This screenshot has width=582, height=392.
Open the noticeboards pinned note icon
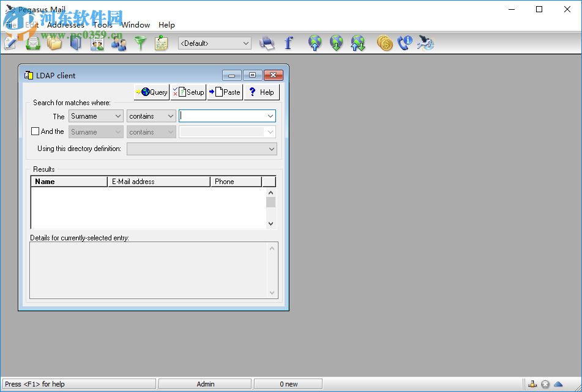161,43
